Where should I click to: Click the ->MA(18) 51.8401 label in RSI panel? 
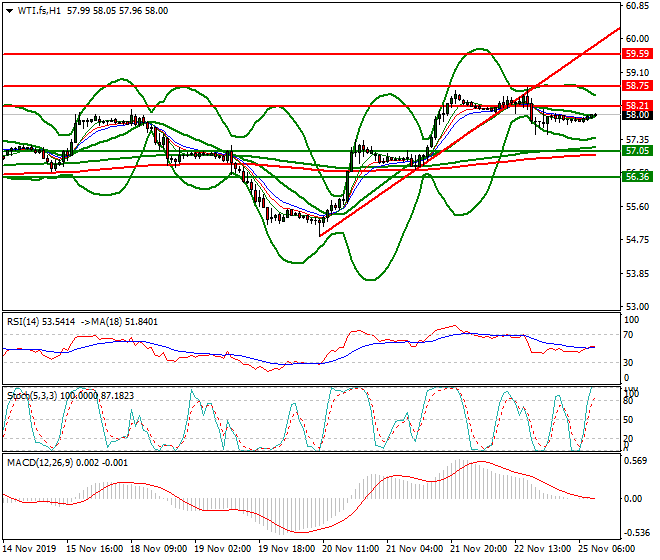click(125, 322)
